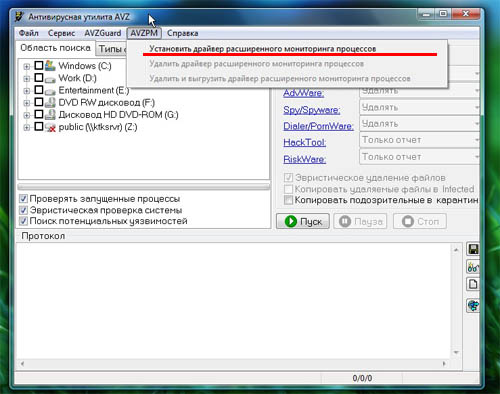Click the protocol horizontal scroll-right arrow

(444, 364)
